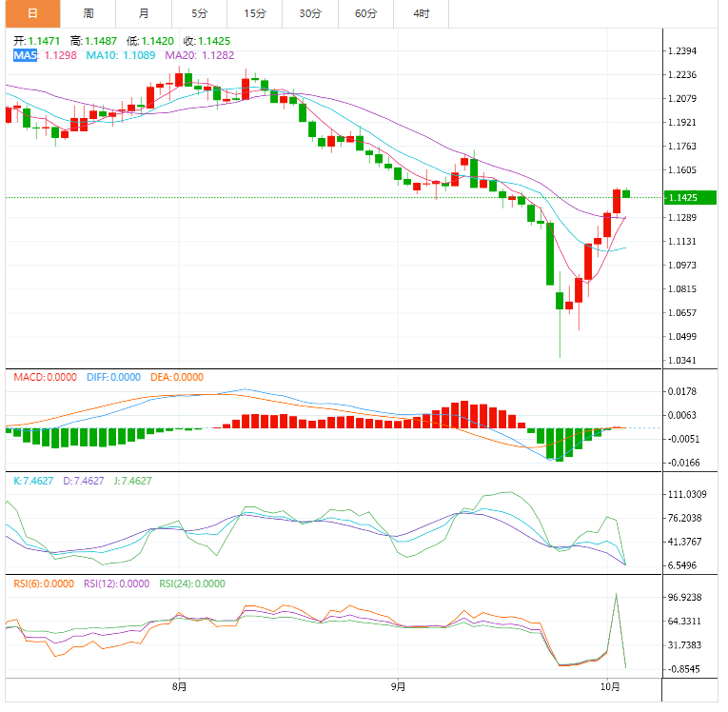Click the green 1.1425 current price tag

(x=690, y=197)
